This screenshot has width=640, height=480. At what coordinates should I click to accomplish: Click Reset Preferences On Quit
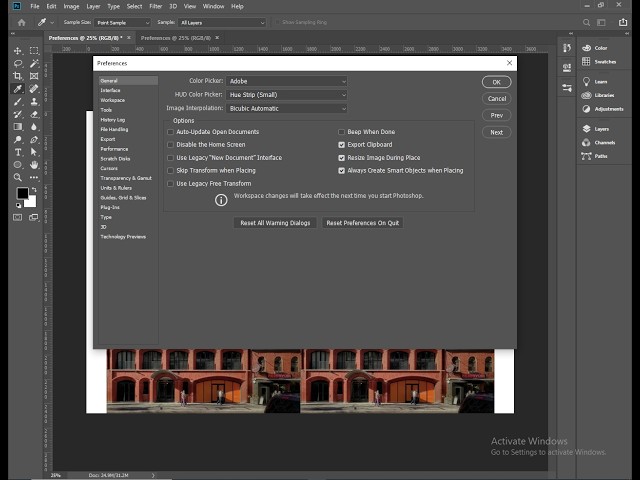[362, 223]
